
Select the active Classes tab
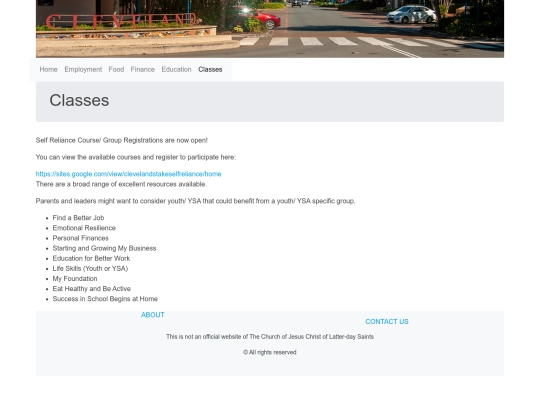210,70
